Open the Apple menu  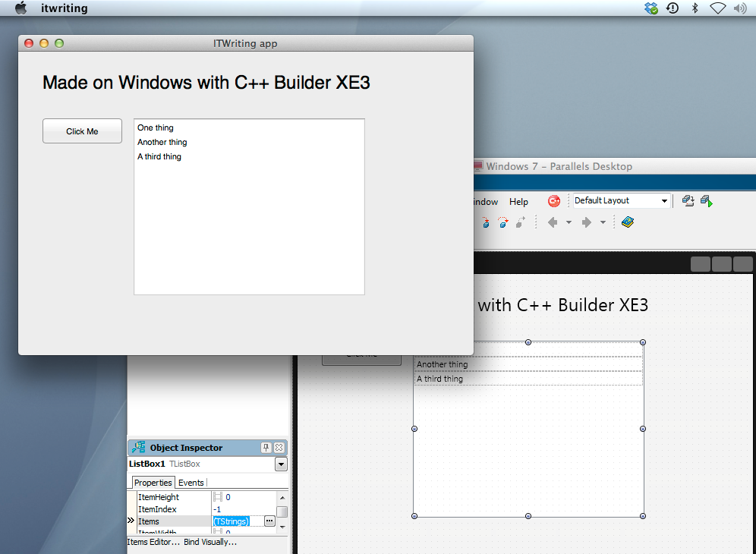coord(20,8)
